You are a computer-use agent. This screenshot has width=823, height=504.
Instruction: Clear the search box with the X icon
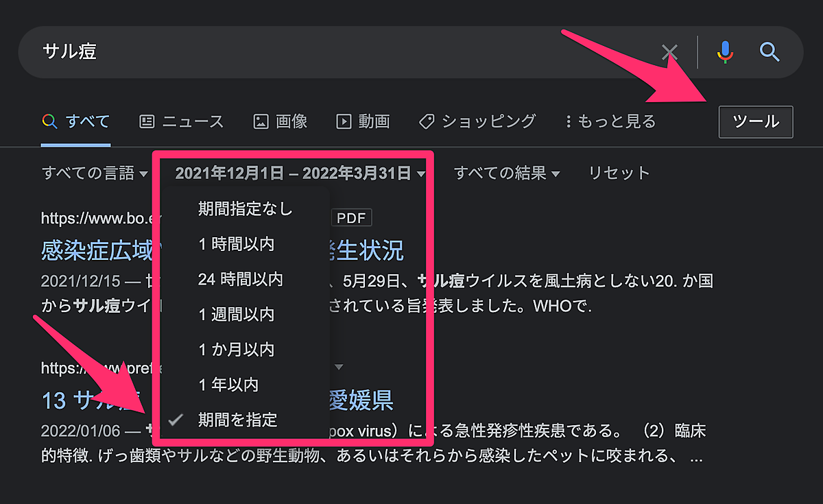669,52
